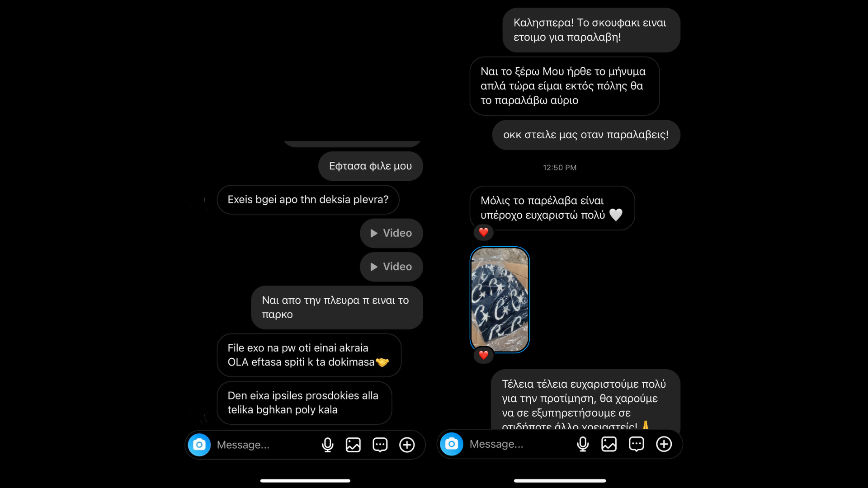Open the beanie photo thumbnail

tap(500, 300)
